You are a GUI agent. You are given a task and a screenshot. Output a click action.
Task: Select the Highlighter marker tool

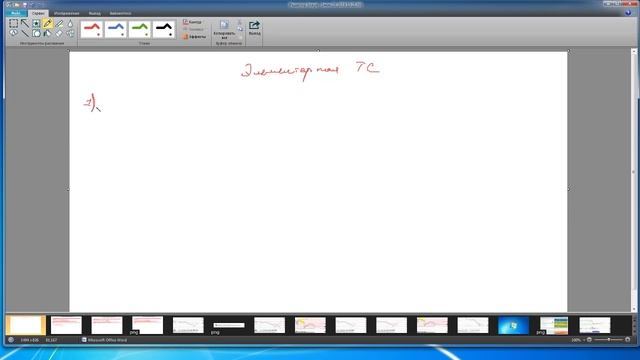pos(59,24)
